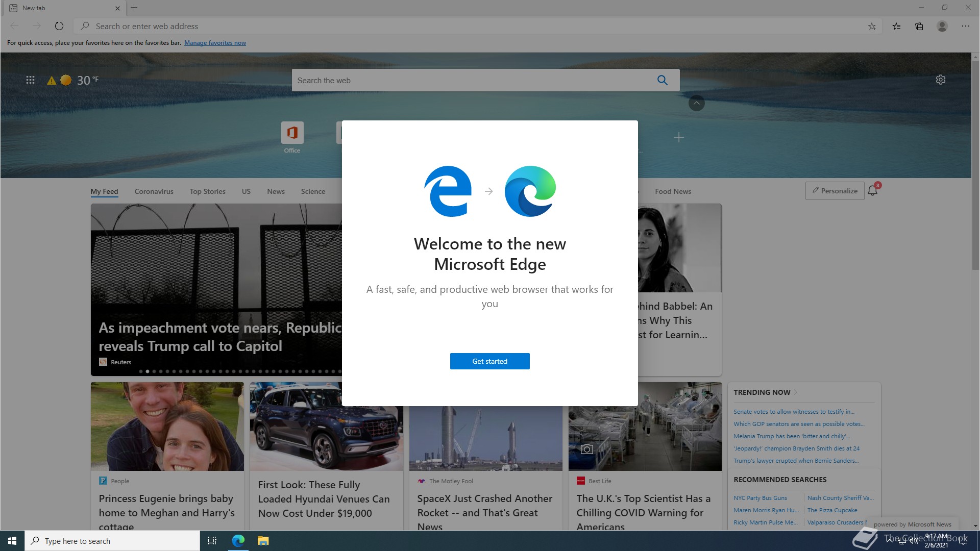This screenshot has height=551, width=980.
Task: Open Jeopardy champion Brayden Smith link
Action: 796,448
